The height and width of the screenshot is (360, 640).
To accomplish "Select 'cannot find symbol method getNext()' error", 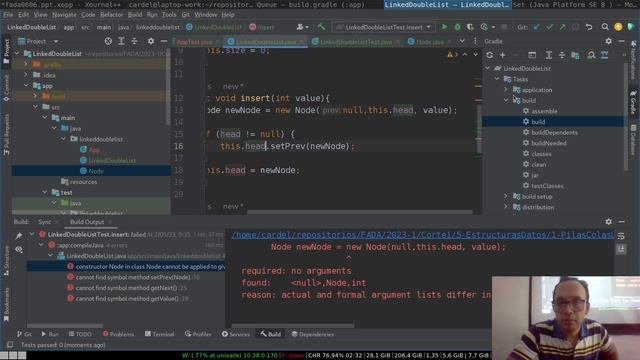I will pyautogui.click(x=127, y=288).
